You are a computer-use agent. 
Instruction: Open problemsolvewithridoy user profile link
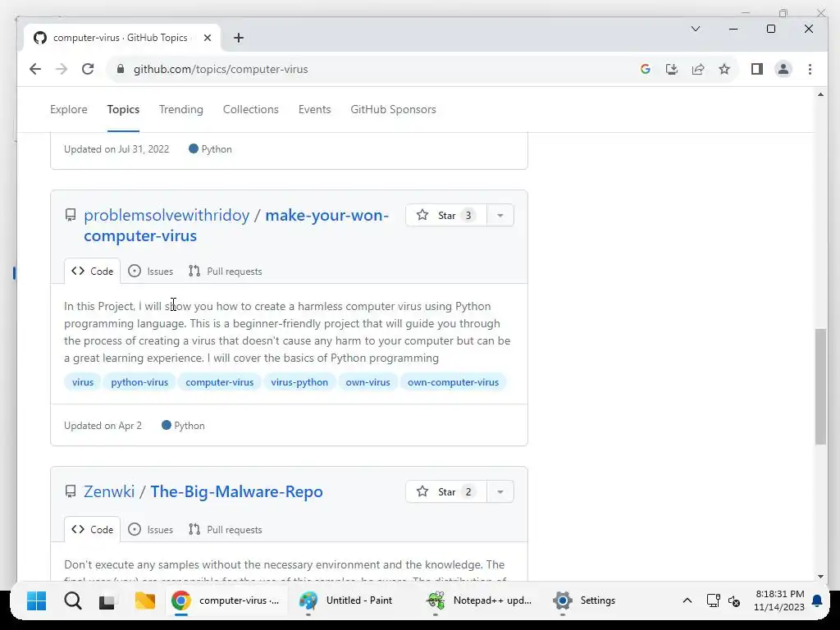[167, 215]
